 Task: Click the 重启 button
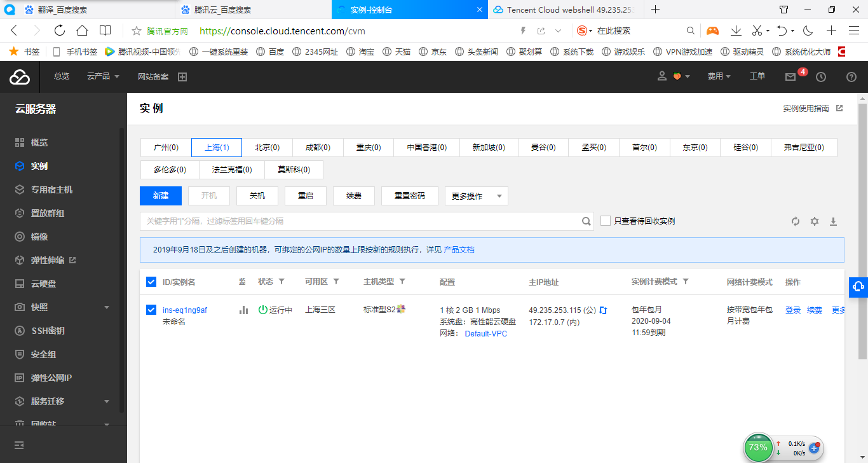point(306,196)
